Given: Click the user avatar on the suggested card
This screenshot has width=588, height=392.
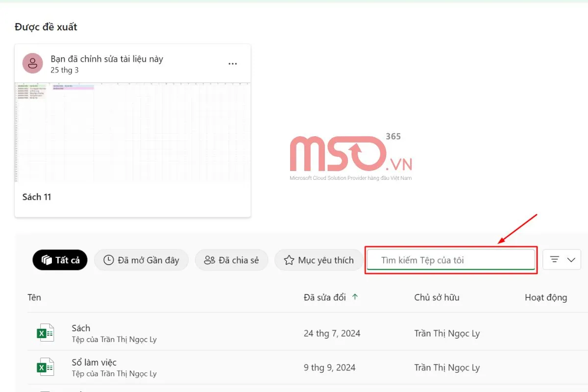Looking at the screenshot, I should coord(32,64).
